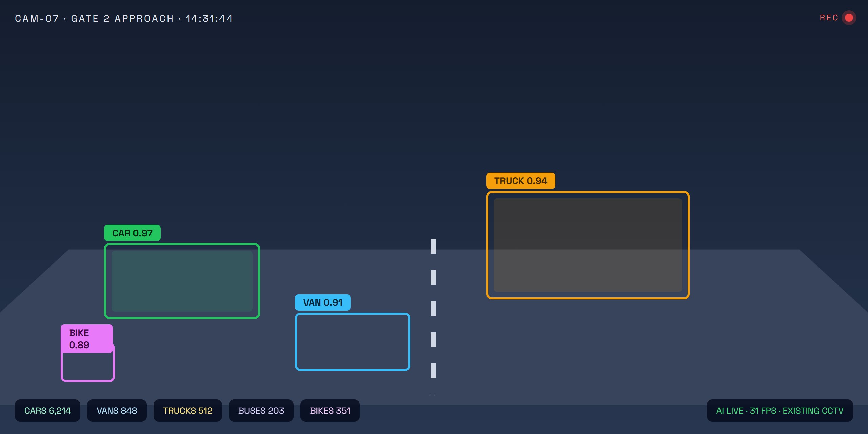Screen dimensions: 868x434
Task: Click the red REC recording indicator dot
Action: tap(849, 18)
